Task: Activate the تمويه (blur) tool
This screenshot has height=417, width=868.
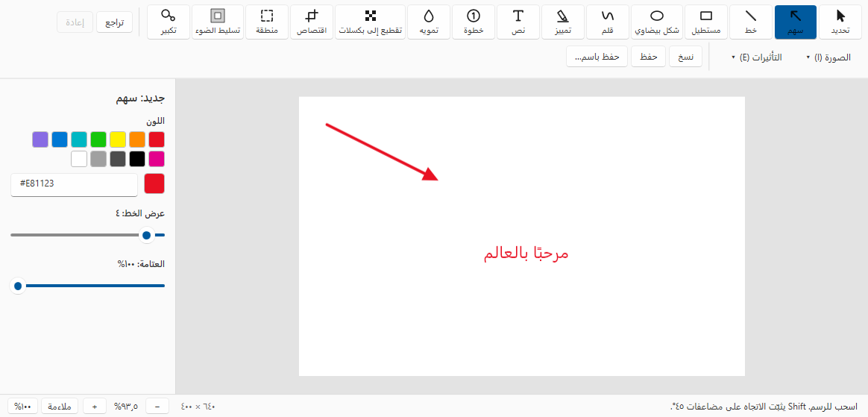Action: (429, 22)
